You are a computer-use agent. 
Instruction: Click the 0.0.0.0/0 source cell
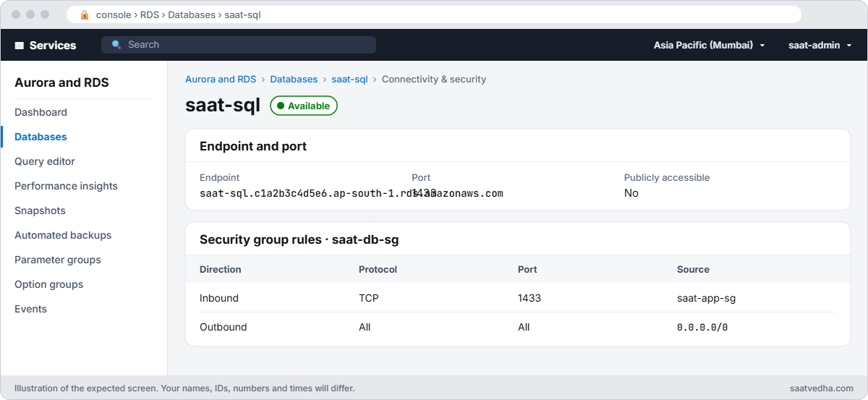702,327
